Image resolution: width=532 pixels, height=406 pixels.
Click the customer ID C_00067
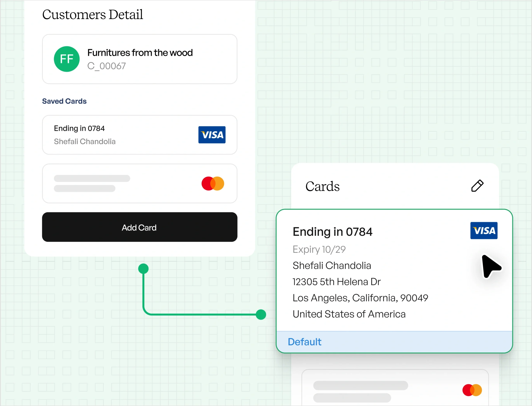point(106,66)
